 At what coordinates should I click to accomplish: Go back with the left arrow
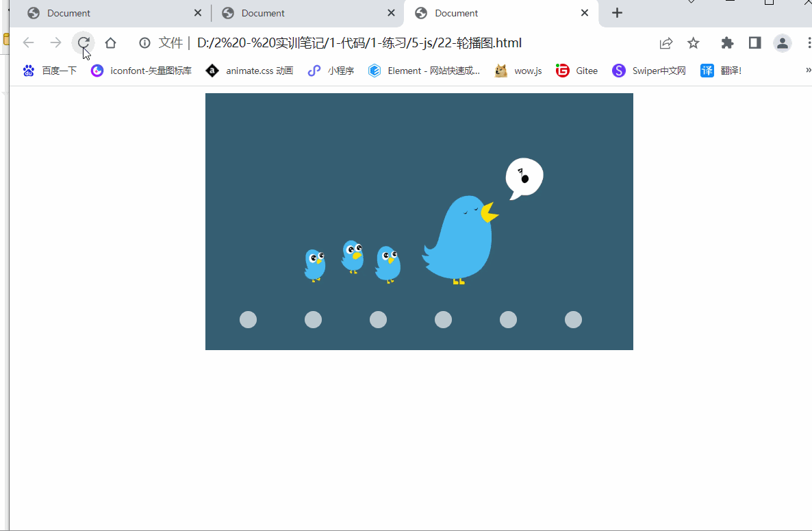click(x=29, y=43)
